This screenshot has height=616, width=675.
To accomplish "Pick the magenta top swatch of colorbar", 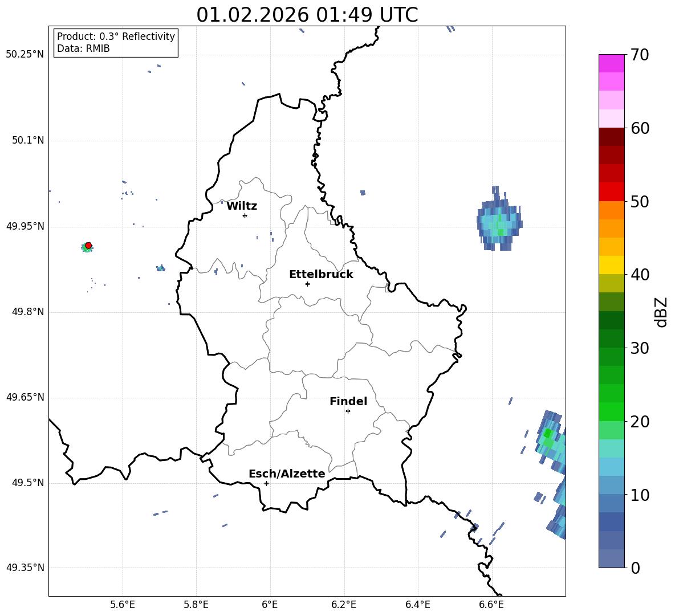I will pyautogui.click(x=611, y=63).
